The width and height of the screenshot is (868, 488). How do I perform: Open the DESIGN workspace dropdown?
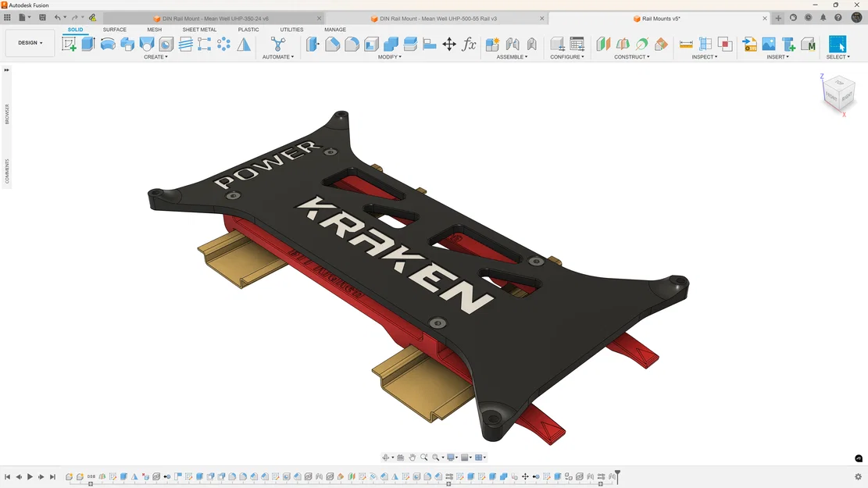(29, 43)
